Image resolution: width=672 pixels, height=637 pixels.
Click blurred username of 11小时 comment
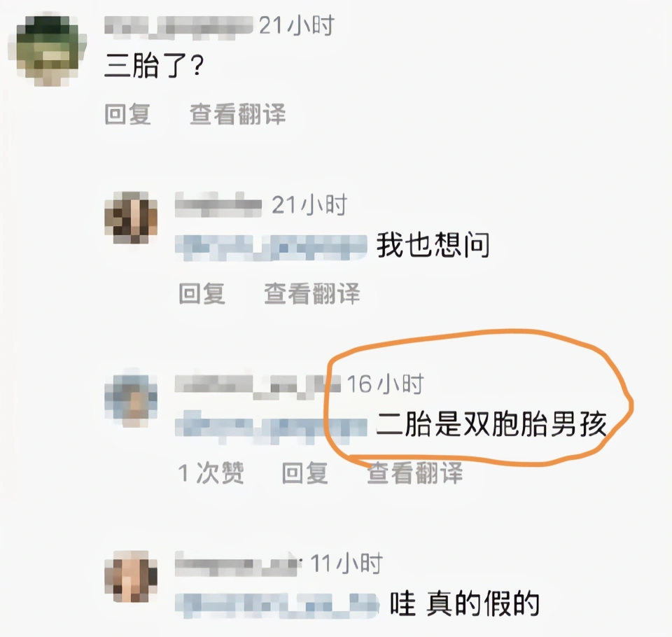pyautogui.click(x=236, y=564)
